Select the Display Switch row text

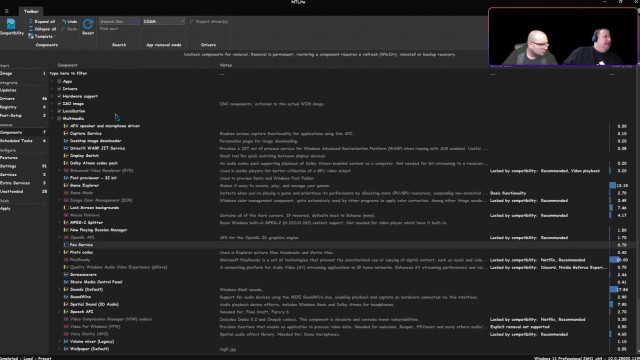click(84, 156)
